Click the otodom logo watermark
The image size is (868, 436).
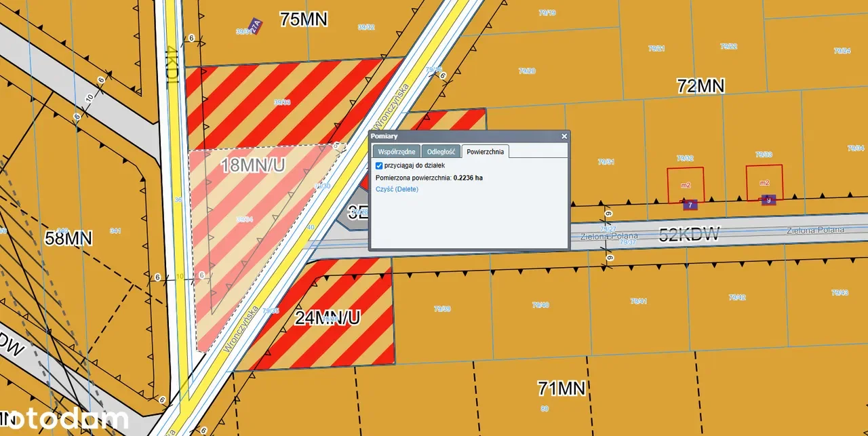click(x=64, y=419)
